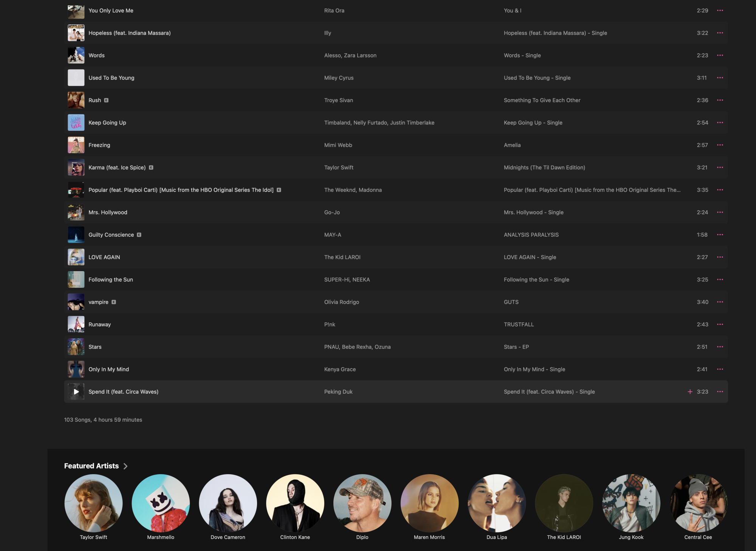
Task: Open the Featured Artists section heading
Action: [x=91, y=466]
